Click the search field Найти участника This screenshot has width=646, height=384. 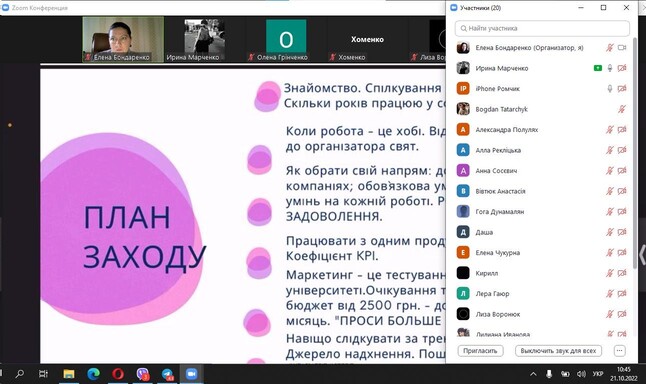(542, 28)
